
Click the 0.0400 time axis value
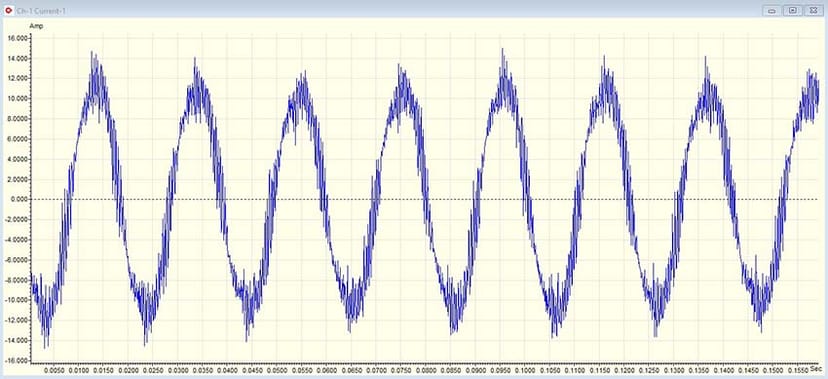[x=228, y=371]
